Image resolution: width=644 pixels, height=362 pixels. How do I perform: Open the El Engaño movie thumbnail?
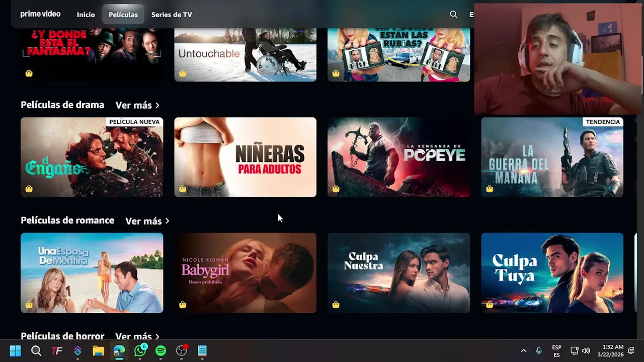[92, 157]
